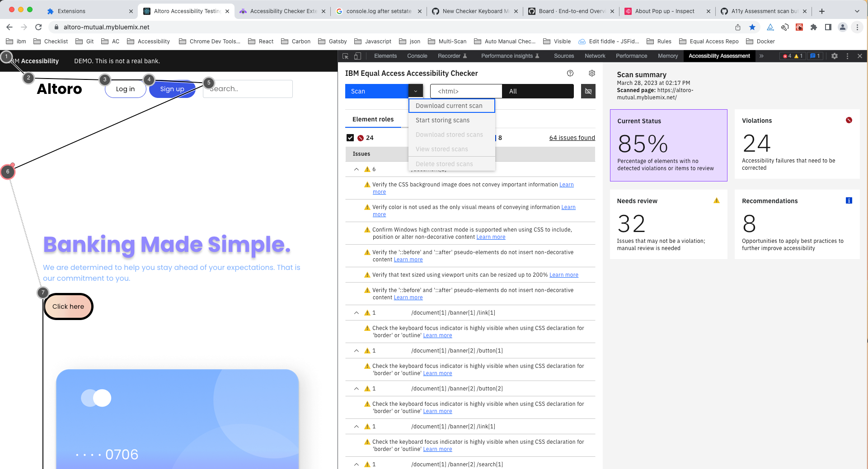Open DevTools settings gear
Image resolution: width=868 pixels, height=469 pixels.
pos(835,56)
